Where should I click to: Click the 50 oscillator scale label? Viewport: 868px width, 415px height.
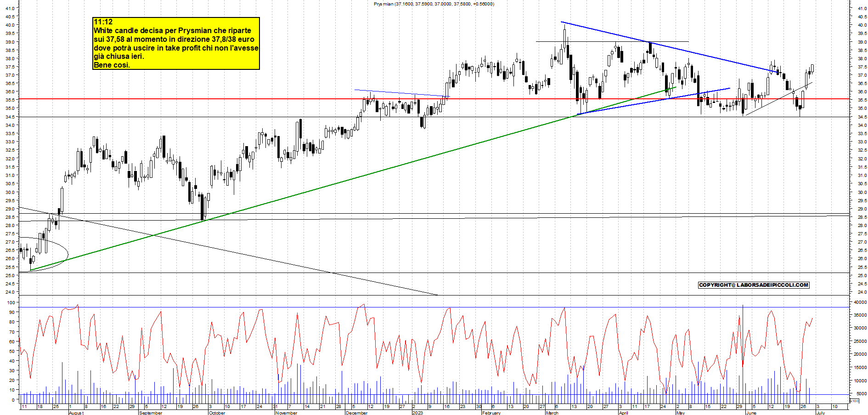[x=12, y=351]
